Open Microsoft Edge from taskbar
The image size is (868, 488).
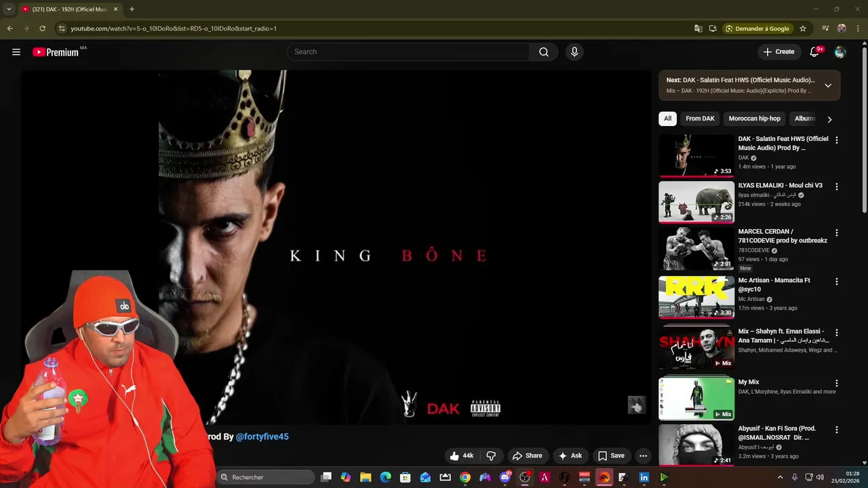[385, 477]
